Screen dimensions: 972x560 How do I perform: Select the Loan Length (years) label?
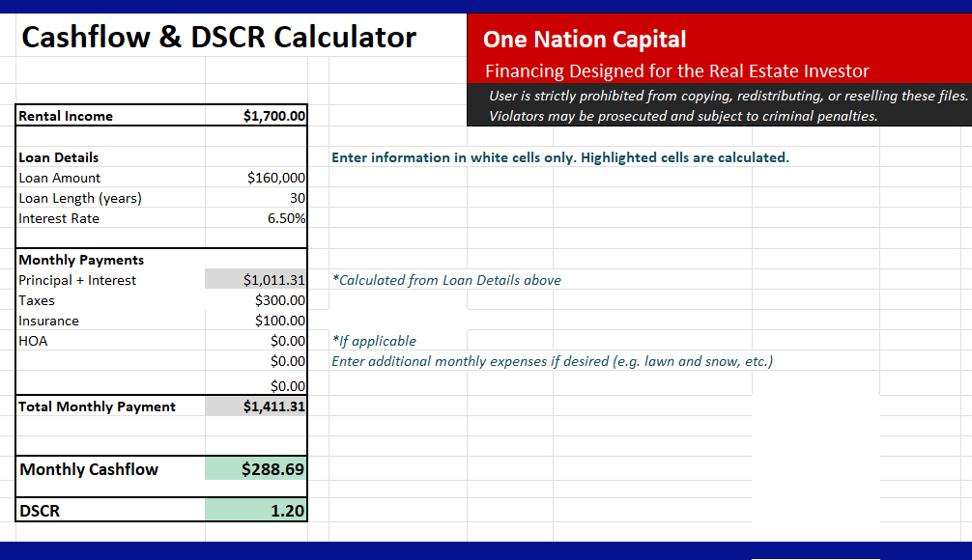tap(80, 198)
